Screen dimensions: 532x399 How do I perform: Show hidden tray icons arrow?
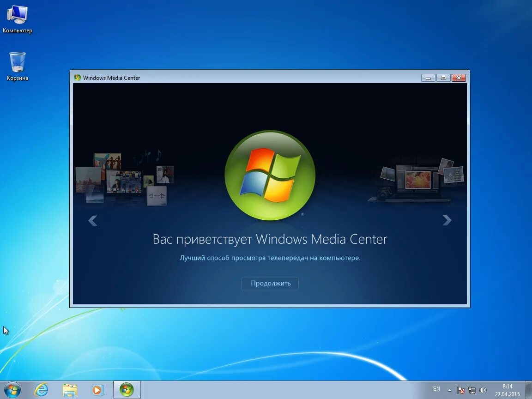pyautogui.click(x=449, y=390)
